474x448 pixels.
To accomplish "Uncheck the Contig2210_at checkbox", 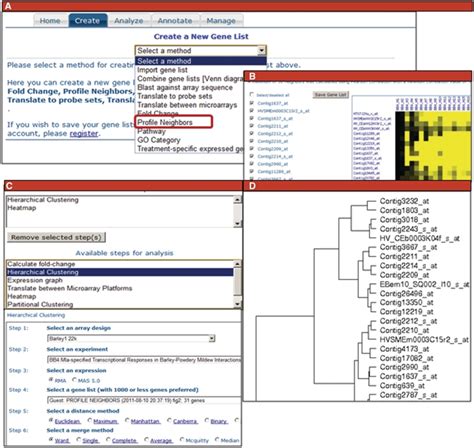I will [x=252, y=141].
